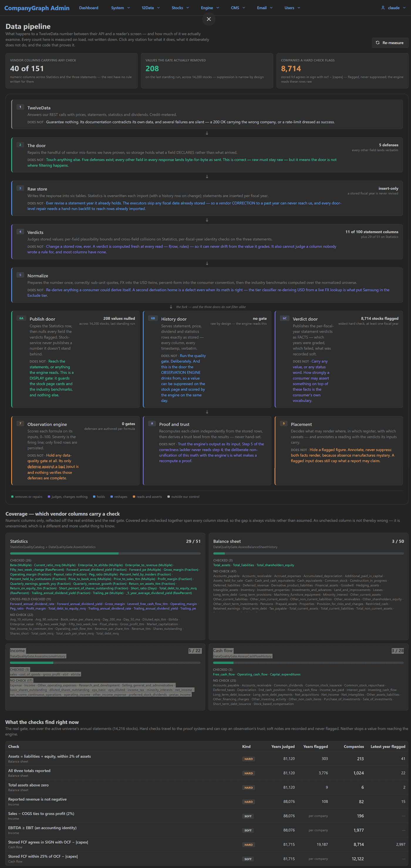The width and height of the screenshot is (411, 868).
Task: Click the 'Companies' column header
Action: (x=354, y=746)
